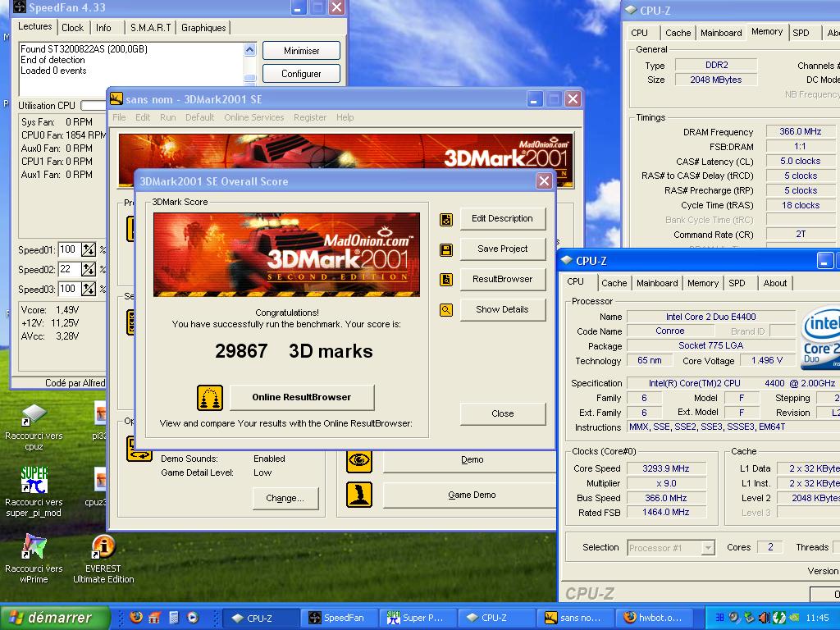Open the File menu in 3DMark2001
840x630 pixels.
[119, 117]
